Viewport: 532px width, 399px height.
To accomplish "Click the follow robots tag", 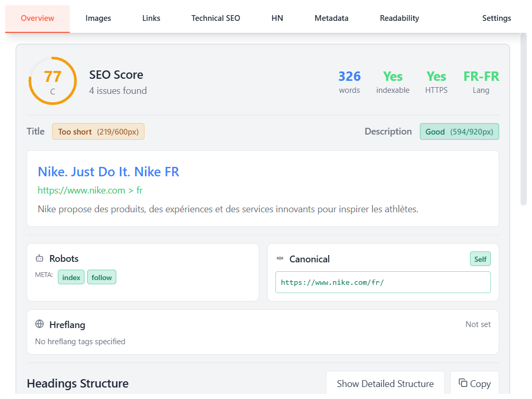I will 102,277.
